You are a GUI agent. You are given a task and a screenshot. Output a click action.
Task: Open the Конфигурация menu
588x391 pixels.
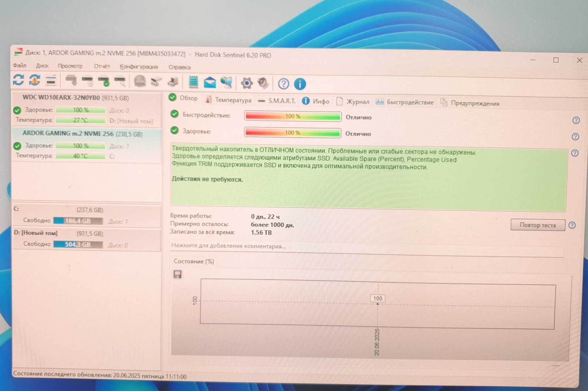point(139,67)
